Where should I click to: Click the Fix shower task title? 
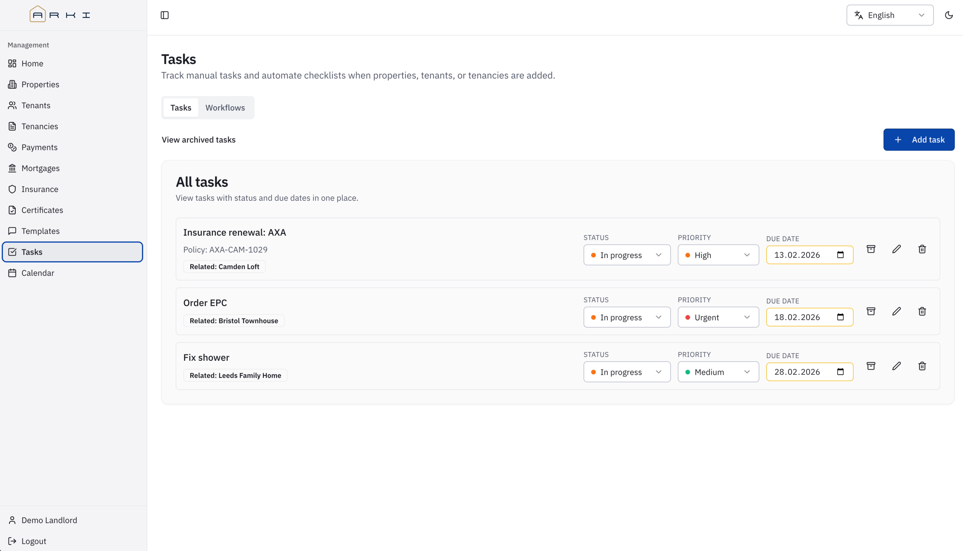[206, 357]
